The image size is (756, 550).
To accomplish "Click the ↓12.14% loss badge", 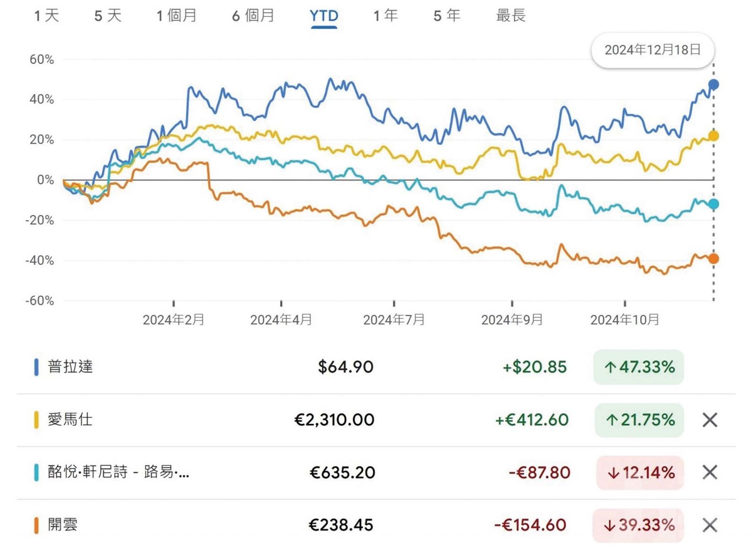I will [640, 472].
